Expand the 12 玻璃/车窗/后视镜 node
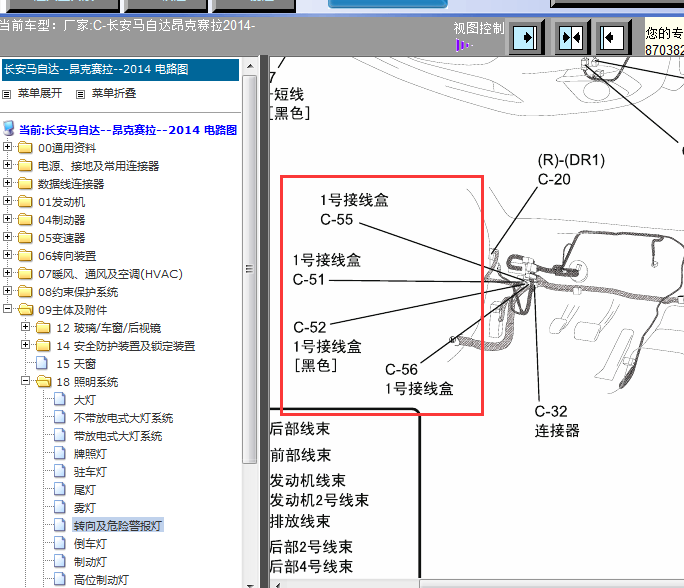Image resolution: width=684 pixels, height=588 pixels. coord(25,326)
